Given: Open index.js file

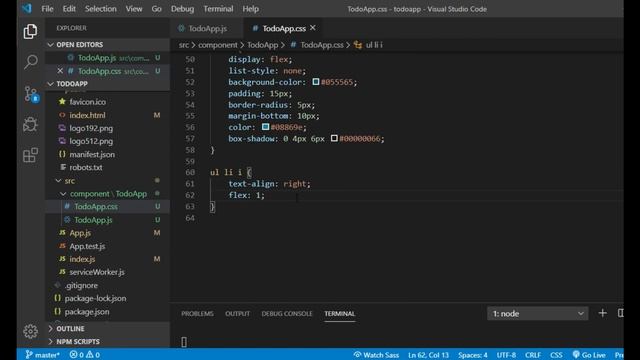Looking at the screenshot, I should [x=82, y=259].
